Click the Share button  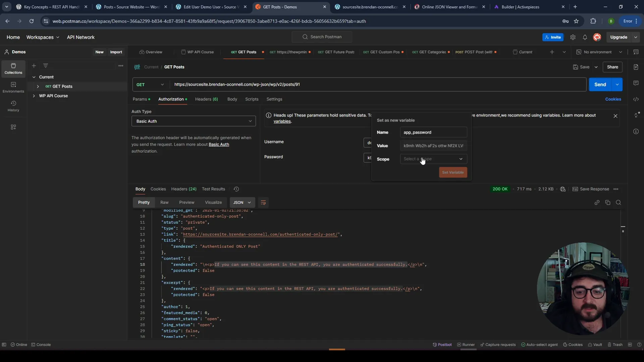pyautogui.click(x=612, y=67)
